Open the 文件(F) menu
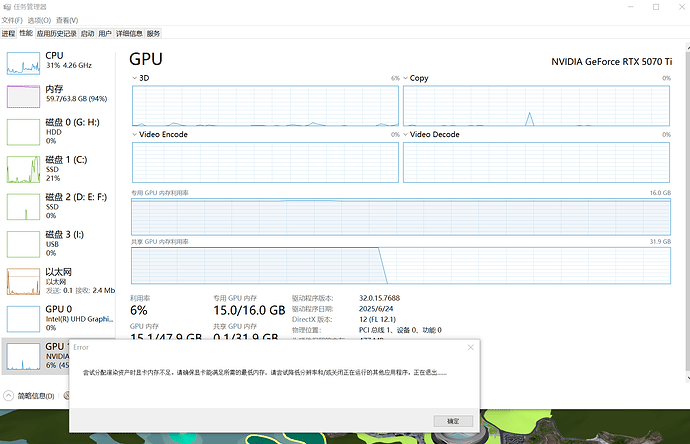 coord(12,20)
